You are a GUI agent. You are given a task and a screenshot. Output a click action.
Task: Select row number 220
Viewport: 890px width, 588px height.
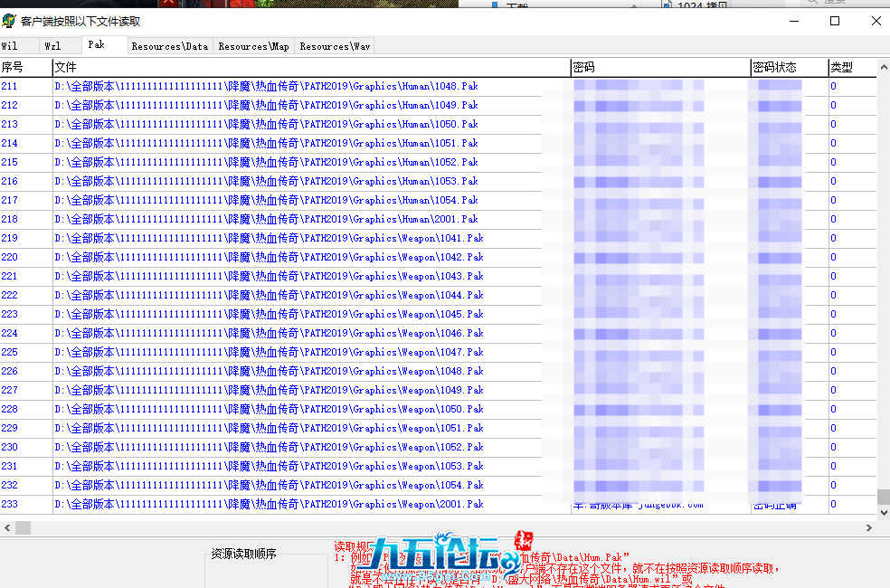click(x=9, y=257)
